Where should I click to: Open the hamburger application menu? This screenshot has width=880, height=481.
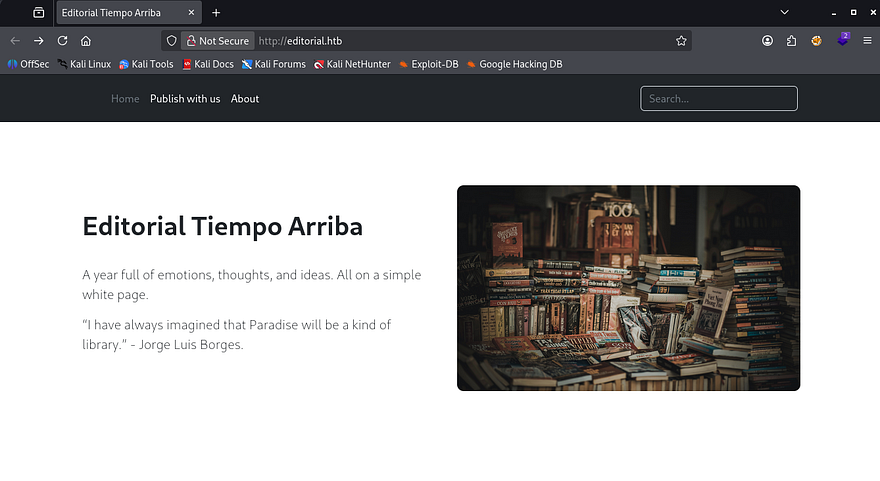(867, 41)
